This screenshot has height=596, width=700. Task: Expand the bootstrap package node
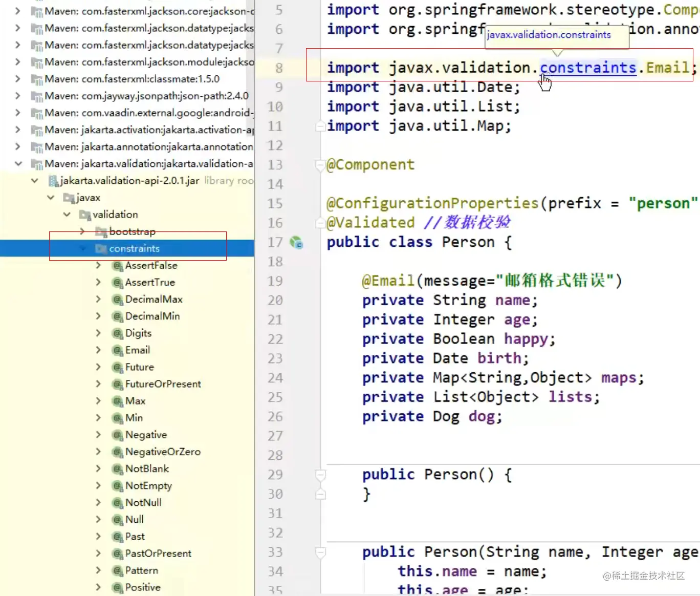(x=83, y=231)
